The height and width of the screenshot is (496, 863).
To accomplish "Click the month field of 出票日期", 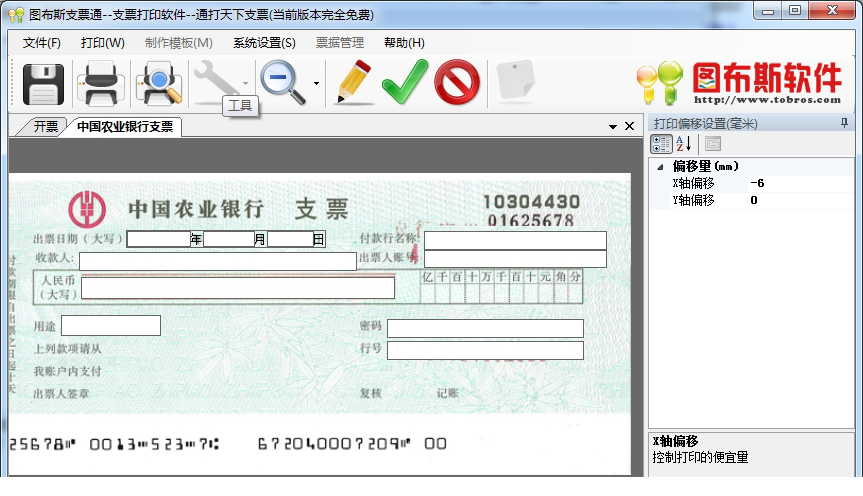I will pyautogui.click(x=228, y=239).
